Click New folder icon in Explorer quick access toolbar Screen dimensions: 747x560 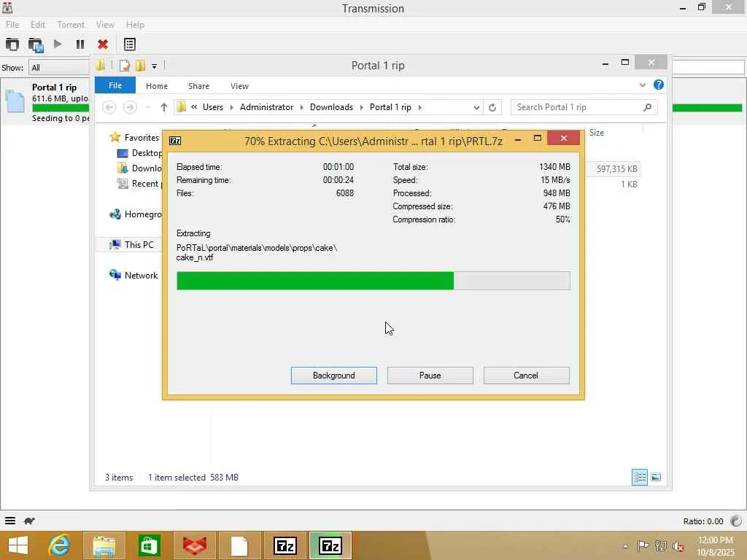coord(141,66)
